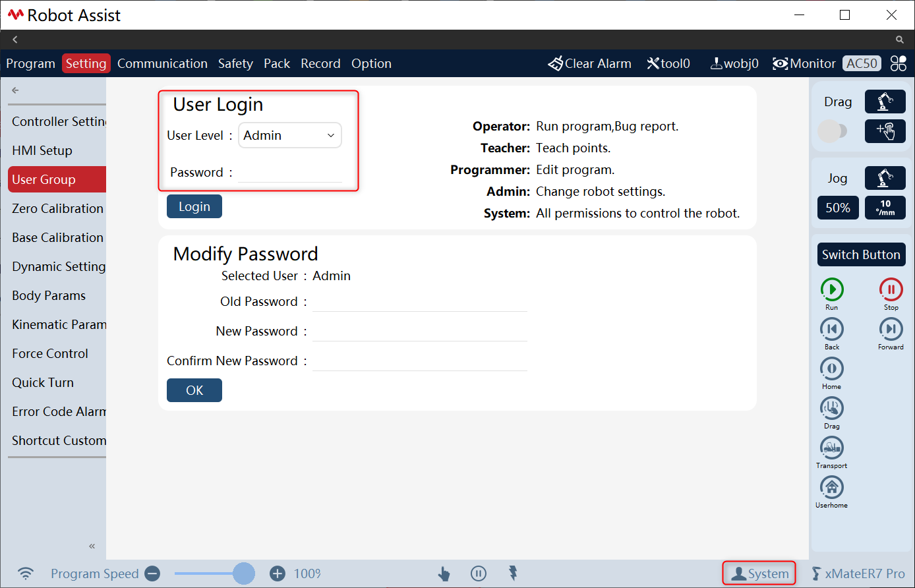Select Error Code Alarm in the sidebar
The image size is (915, 588).
(57, 411)
